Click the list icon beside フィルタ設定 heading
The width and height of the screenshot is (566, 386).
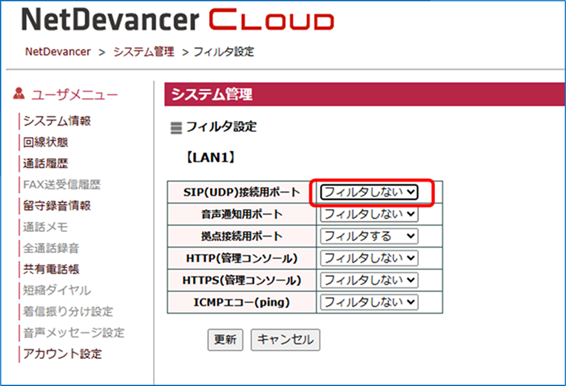tap(176, 128)
